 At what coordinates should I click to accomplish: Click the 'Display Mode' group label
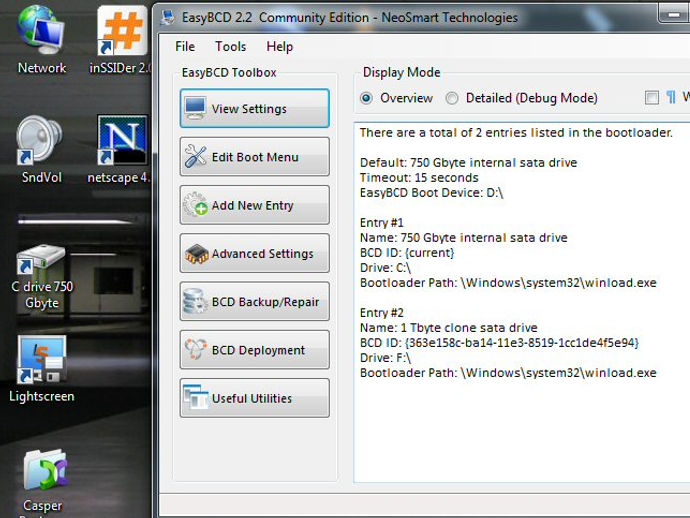coord(401,72)
